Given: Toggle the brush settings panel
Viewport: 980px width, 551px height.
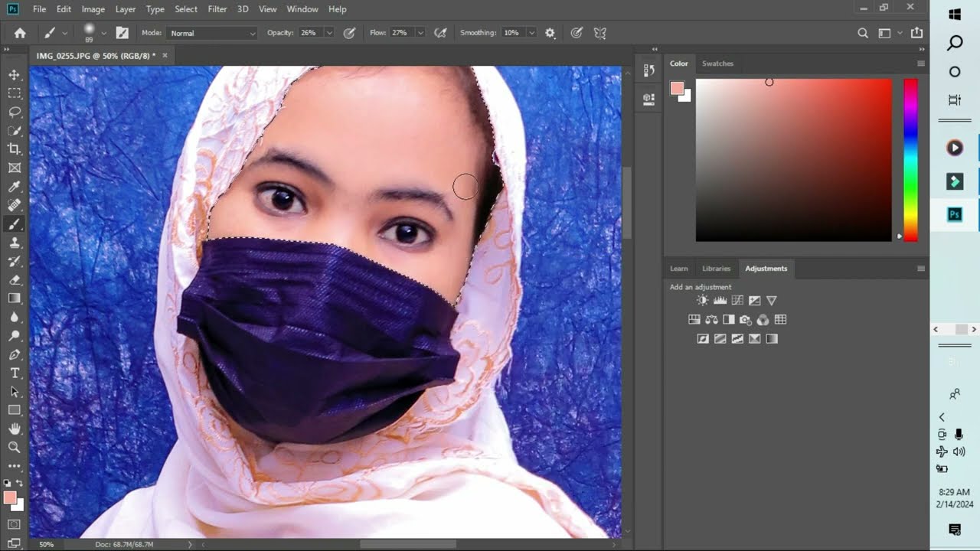Looking at the screenshot, I should pos(122,33).
